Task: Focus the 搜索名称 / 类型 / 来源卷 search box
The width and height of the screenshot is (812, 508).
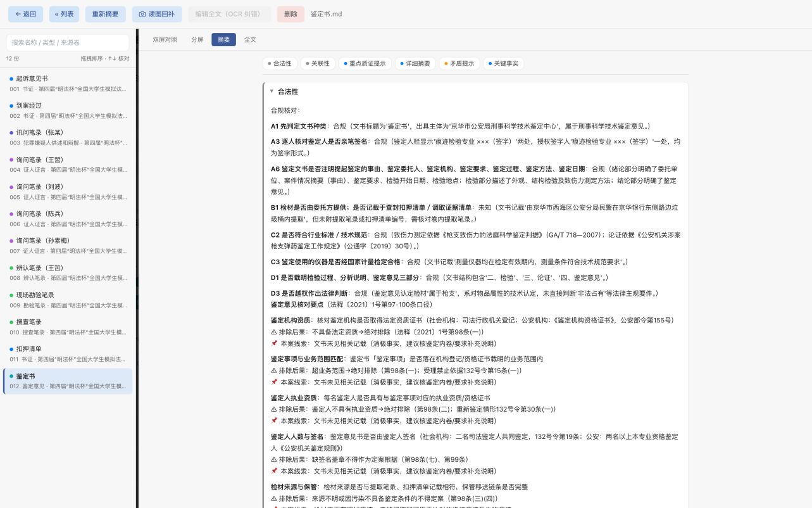Action: (x=68, y=42)
